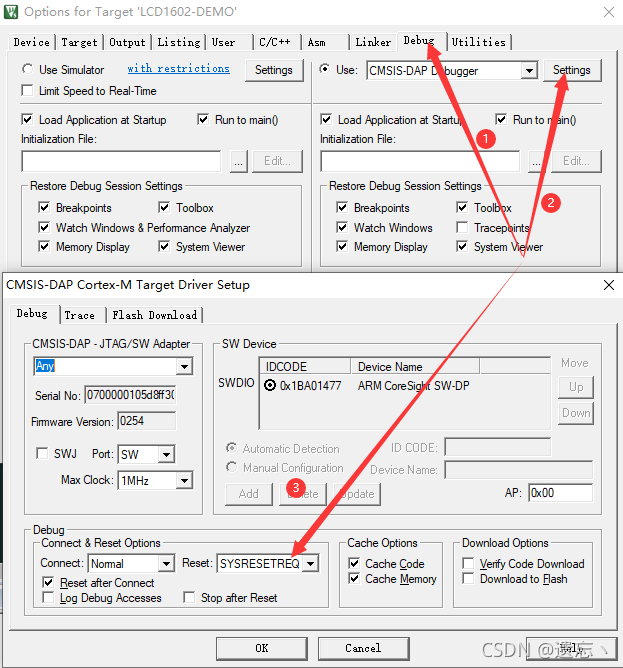Open the 'with restrictions' link

point(179,69)
